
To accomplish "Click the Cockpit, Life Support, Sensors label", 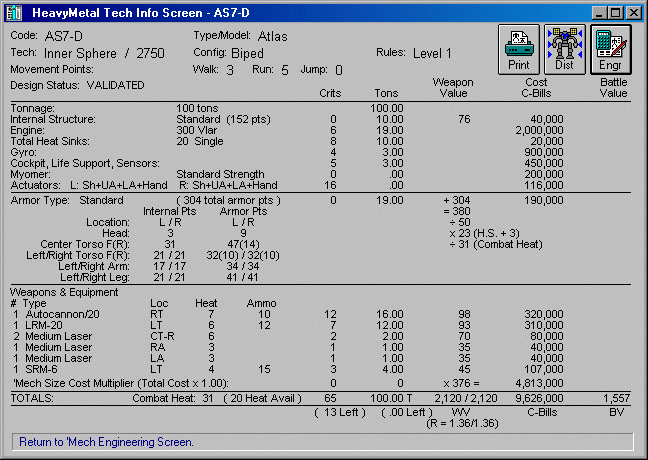I will (85, 163).
